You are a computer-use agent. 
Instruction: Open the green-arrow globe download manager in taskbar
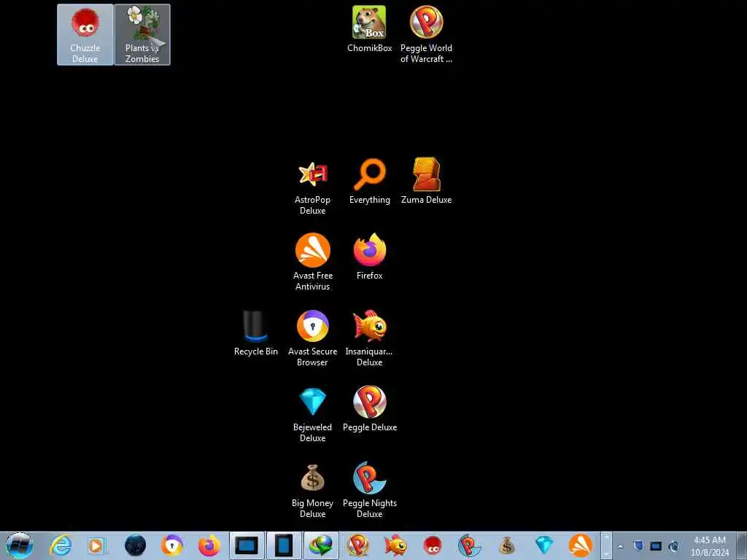[x=321, y=545]
